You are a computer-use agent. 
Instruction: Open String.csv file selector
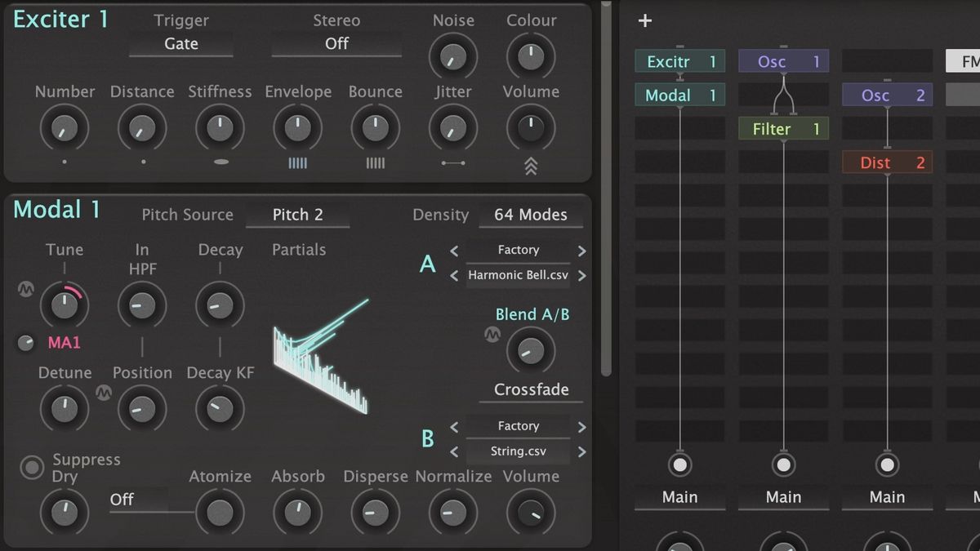coord(519,451)
